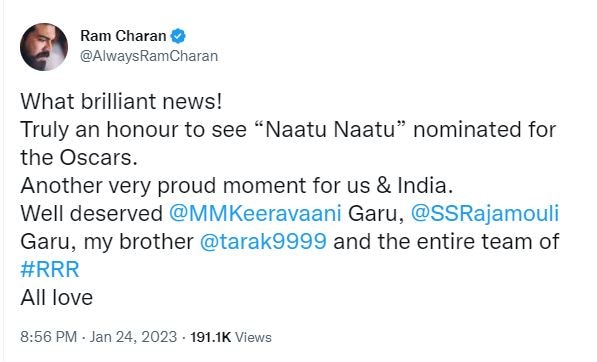The width and height of the screenshot is (597, 362).
Task: Open Ram Charan's profile picture
Action: [x=44, y=47]
